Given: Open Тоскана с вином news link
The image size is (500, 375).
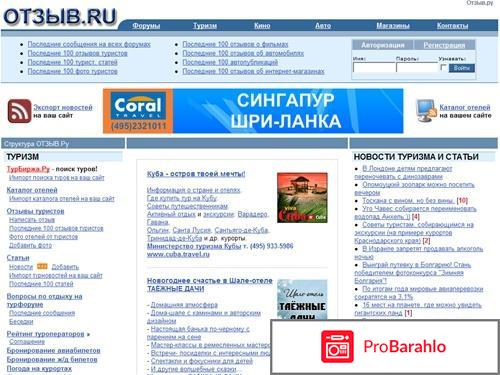Looking at the screenshot, I should click(x=408, y=201).
